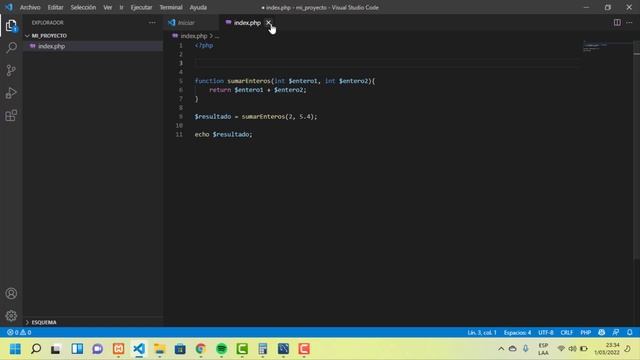Click the feedback icon in status bar
Viewport: 640px width, 360px height.
click(615, 332)
